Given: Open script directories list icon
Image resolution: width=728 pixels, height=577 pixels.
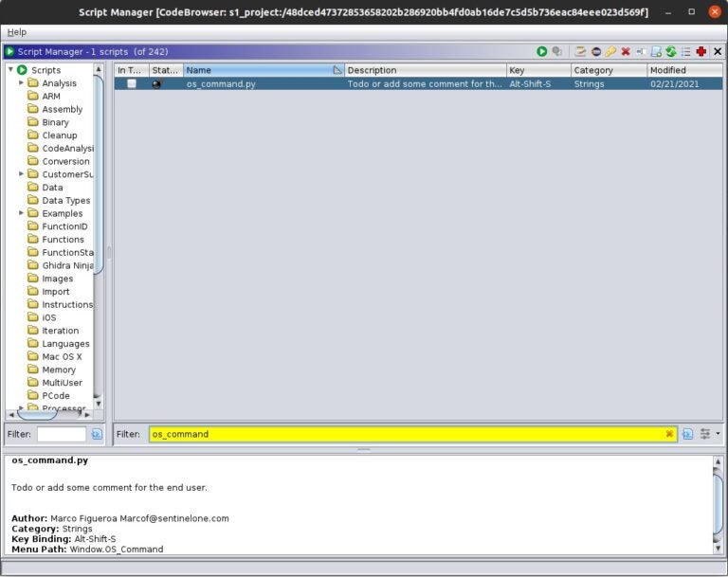Looking at the screenshot, I should click(686, 51).
